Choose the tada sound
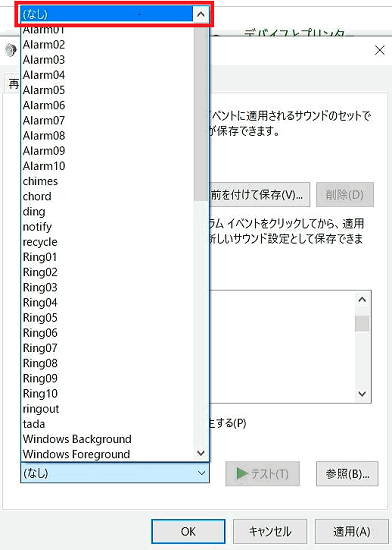 coord(107,424)
